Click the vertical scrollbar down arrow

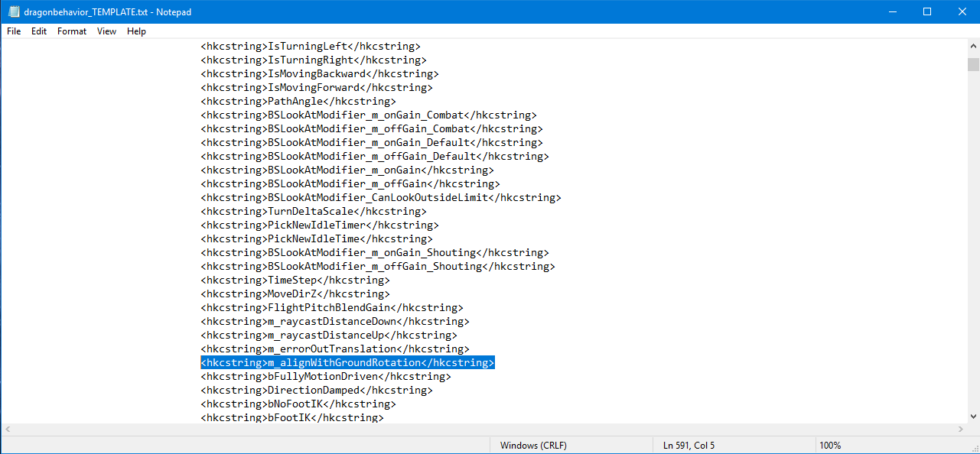tap(973, 417)
